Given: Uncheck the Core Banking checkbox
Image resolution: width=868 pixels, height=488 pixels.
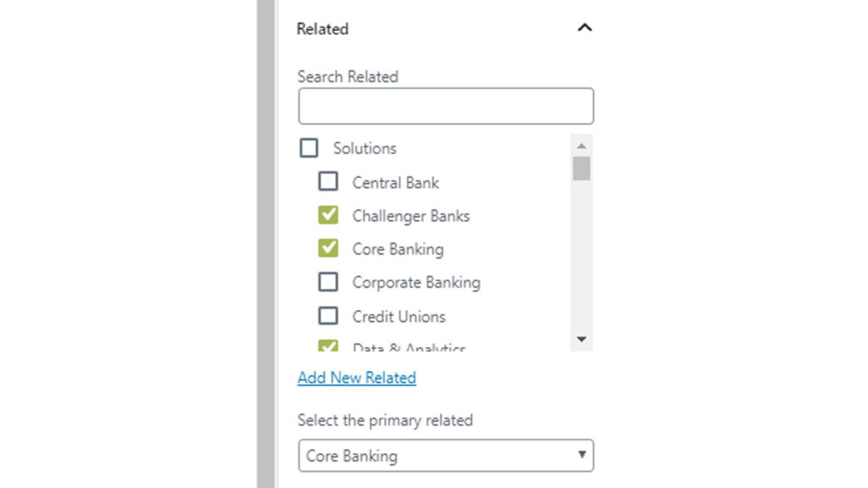Looking at the screenshot, I should [x=328, y=248].
